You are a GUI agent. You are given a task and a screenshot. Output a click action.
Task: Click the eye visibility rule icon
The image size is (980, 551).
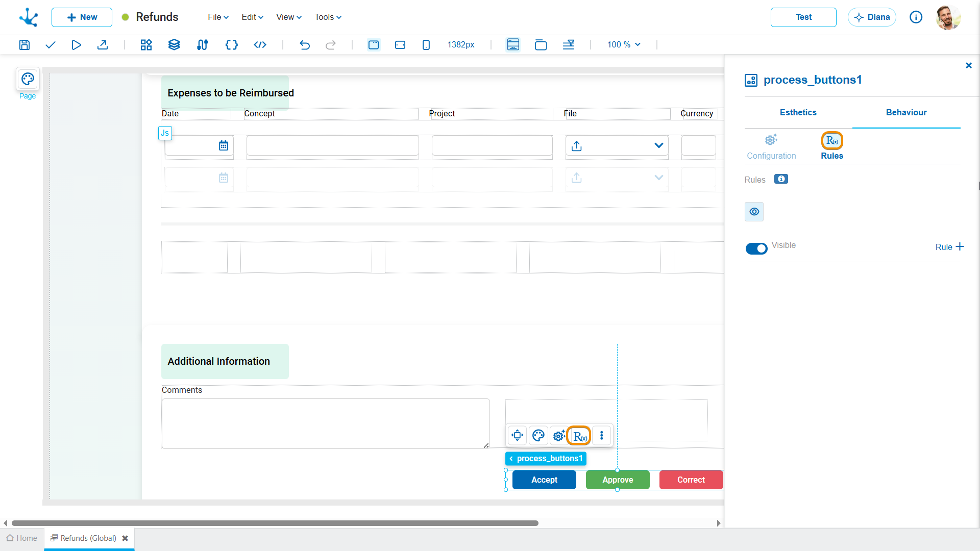coord(754,212)
